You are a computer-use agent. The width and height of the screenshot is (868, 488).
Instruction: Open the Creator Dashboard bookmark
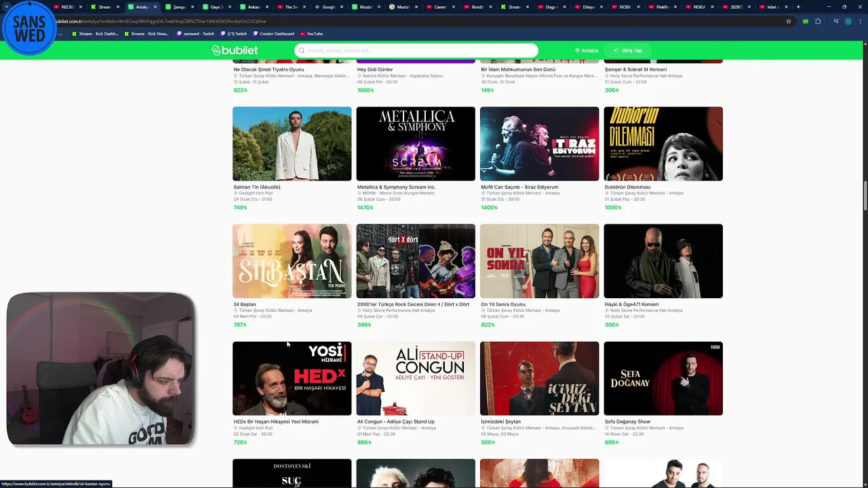click(x=273, y=33)
